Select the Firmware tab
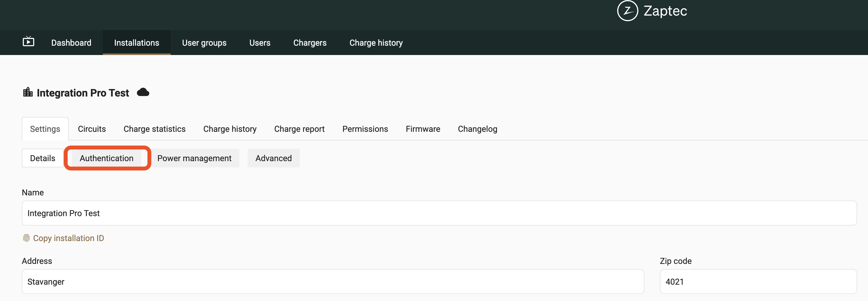 point(423,129)
